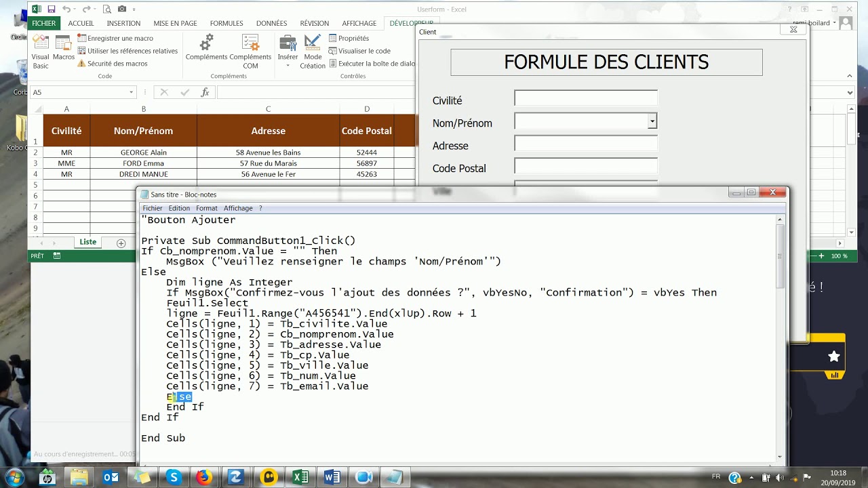Launch Firefox from the taskbar
The width and height of the screenshot is (868, 488).
click(204, 477)
